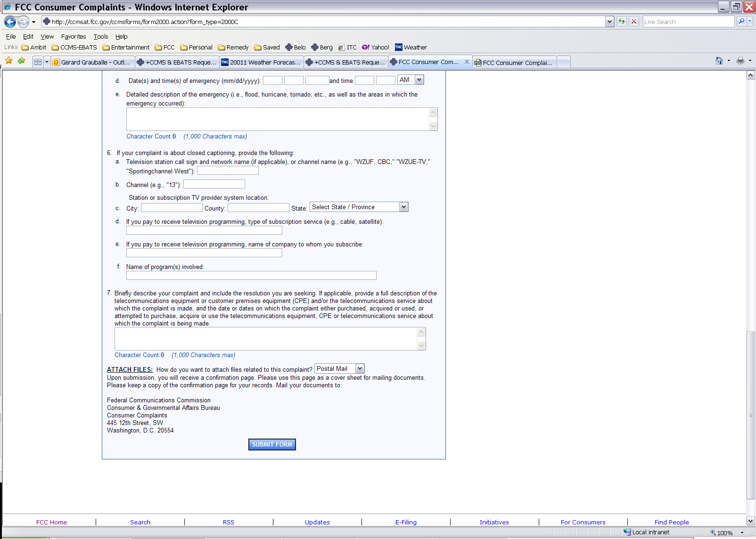This screenshot has width=756, height=539.
Task: Click the Live Search magnifier icon
Action: coord(741,22)
